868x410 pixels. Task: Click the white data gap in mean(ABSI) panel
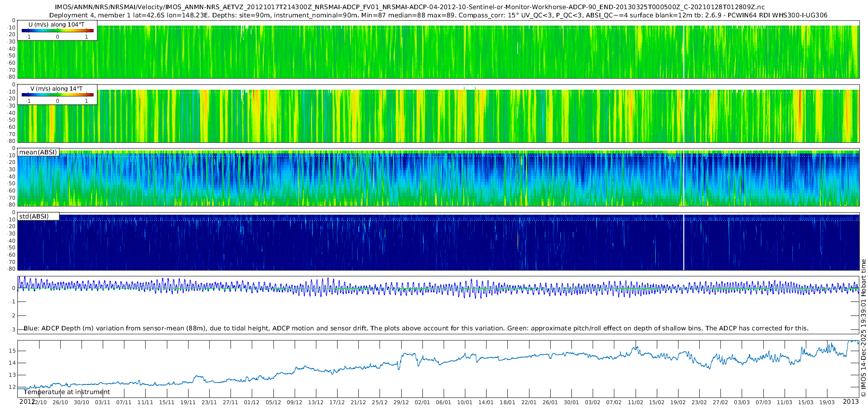pyautogui.click(x=684, y=178)
